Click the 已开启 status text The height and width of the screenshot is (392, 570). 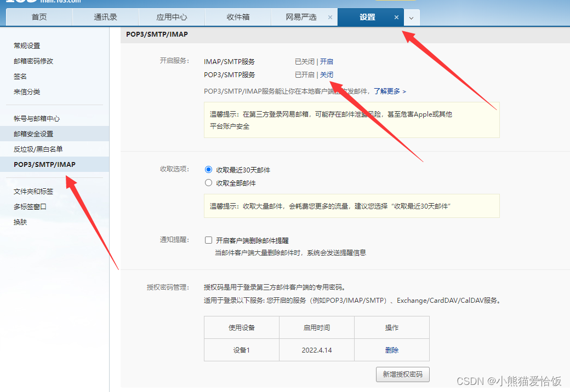[305, 75]
